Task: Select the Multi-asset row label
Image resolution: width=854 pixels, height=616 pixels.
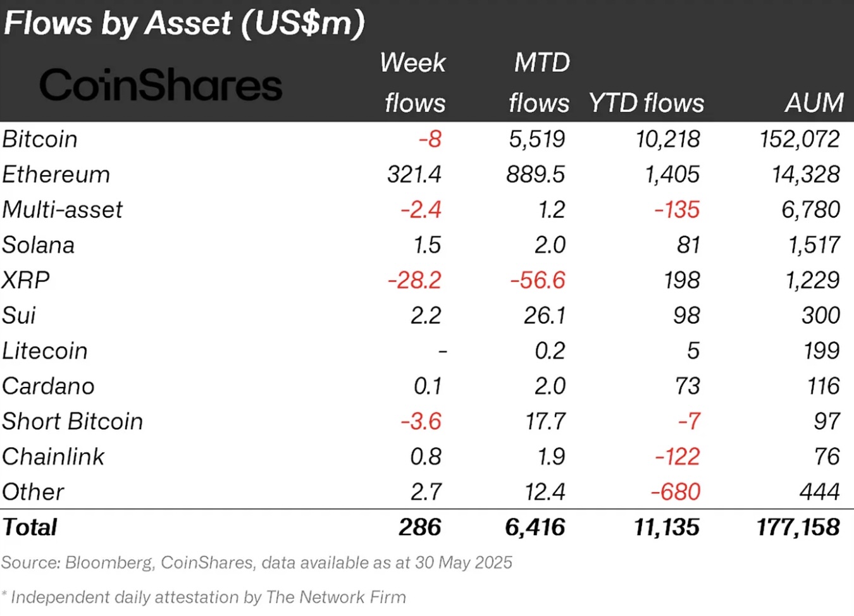Action: pyautogui.click(x=62, y=210)
